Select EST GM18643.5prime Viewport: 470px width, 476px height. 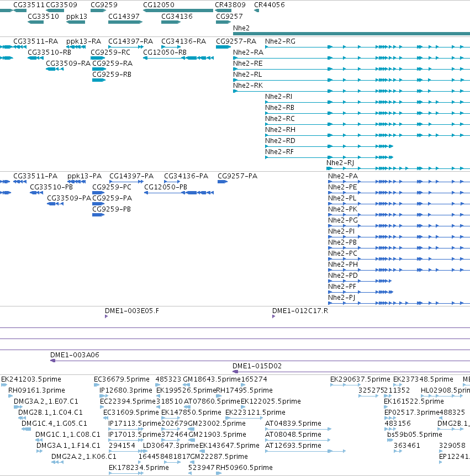(x=212, y=379)
